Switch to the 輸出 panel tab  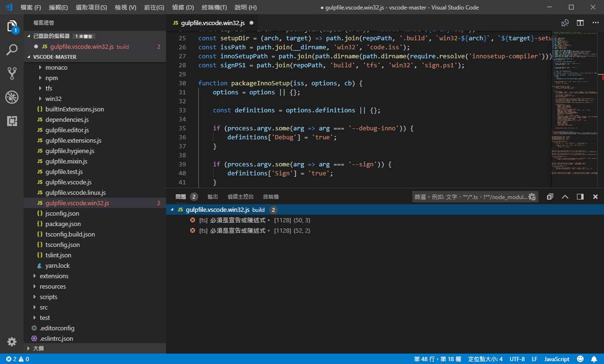(213, 197)
